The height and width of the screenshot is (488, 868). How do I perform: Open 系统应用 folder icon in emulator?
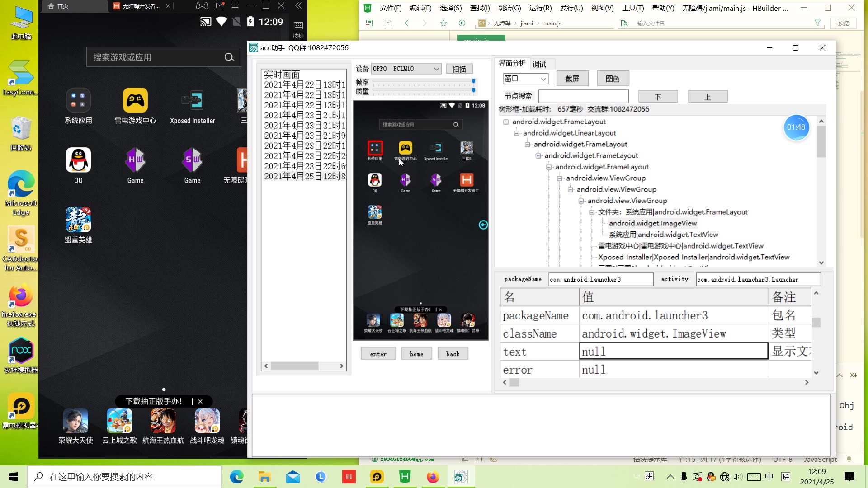pos(78,100)
